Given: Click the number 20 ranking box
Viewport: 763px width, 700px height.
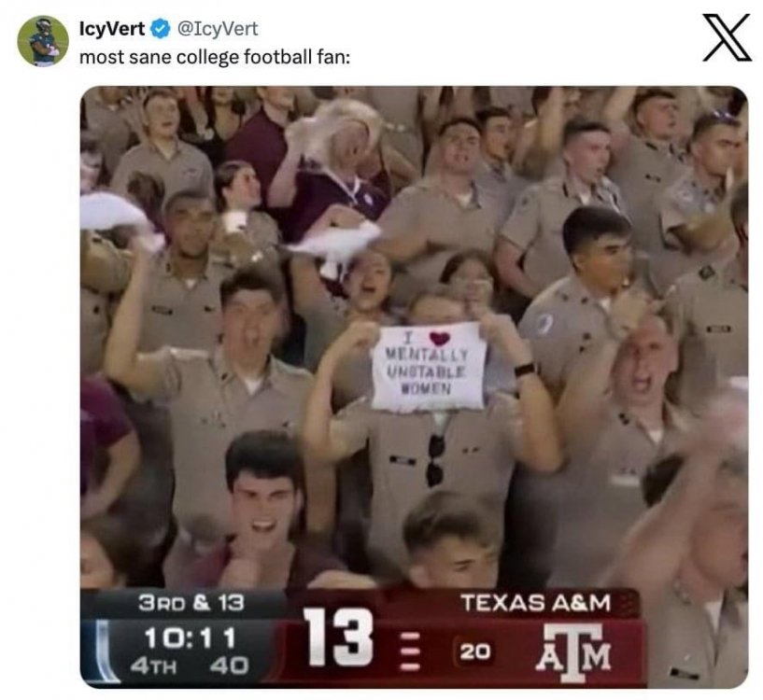Looking at the screenshot, I should pyautogui.click(x=474, y=651).
